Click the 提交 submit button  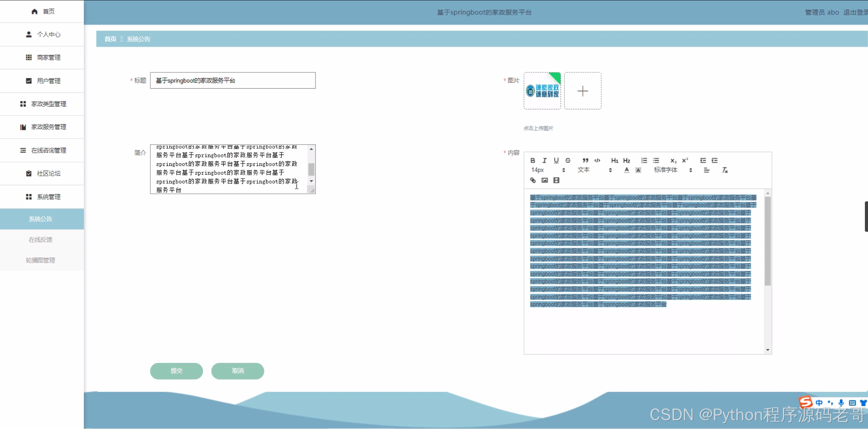point(176,371)
